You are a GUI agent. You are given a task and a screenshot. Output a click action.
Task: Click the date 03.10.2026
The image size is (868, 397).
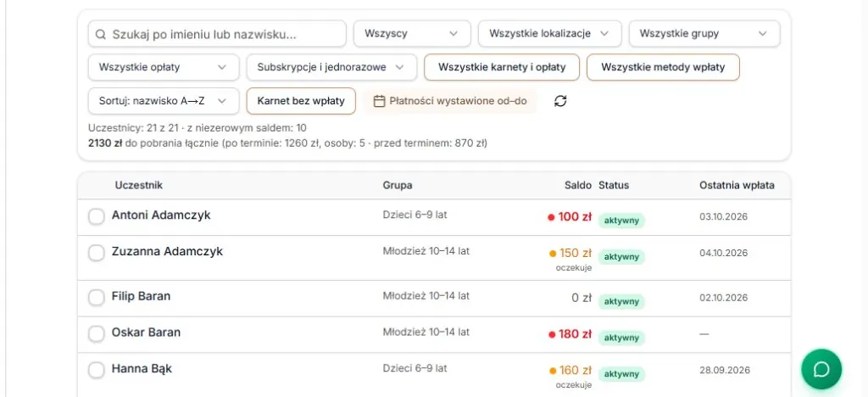click(x=724, y=216)
